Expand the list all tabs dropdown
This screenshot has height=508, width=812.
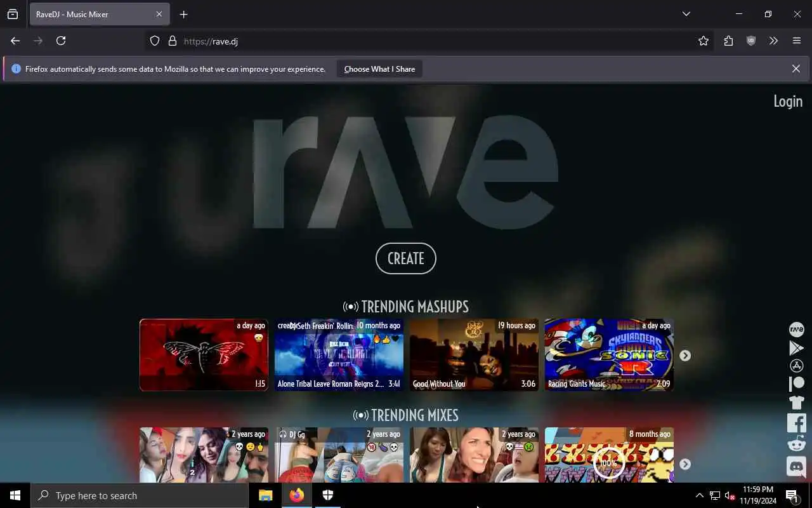point(686,14)
